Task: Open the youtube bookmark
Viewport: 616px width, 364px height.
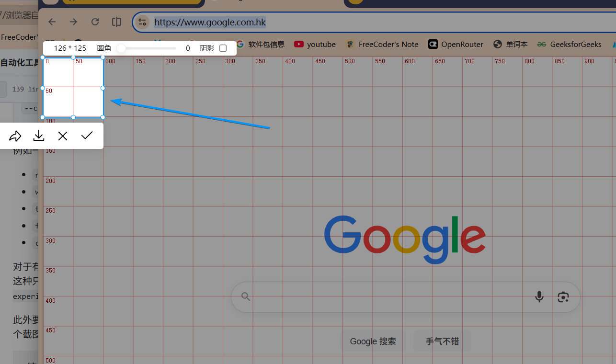Action: pos(315,45)
